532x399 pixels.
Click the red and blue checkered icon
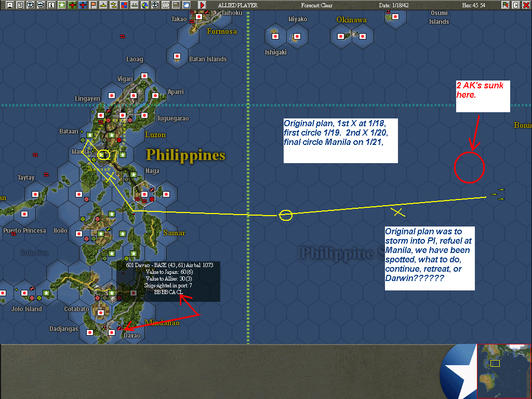[124, 5]
